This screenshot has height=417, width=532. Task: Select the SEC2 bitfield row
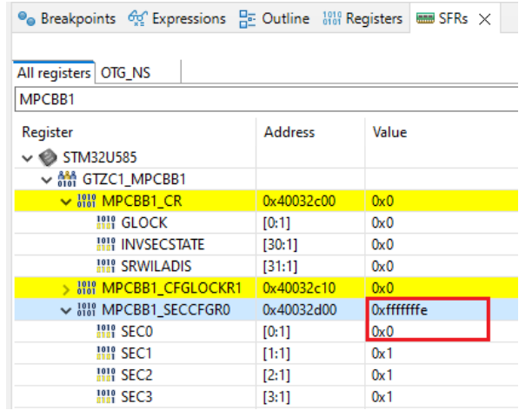point(266,375)
